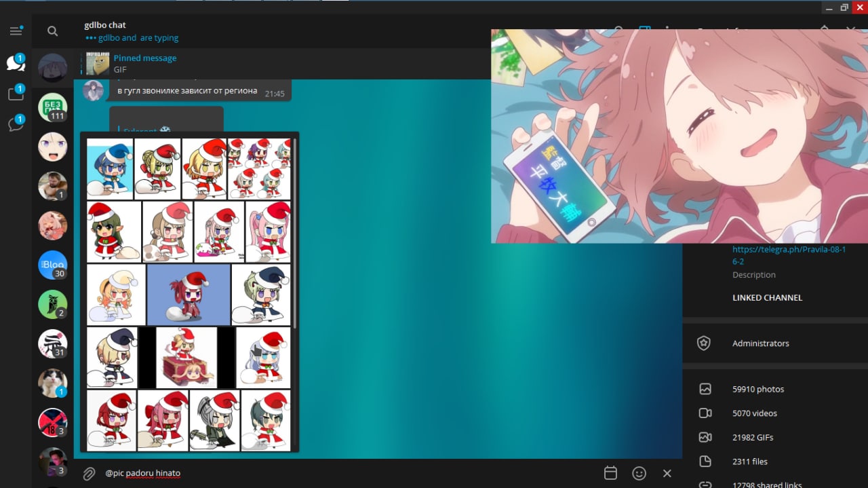Select the gray-haired padoru in dark outfit
The image size is (868, 488).
214,420
